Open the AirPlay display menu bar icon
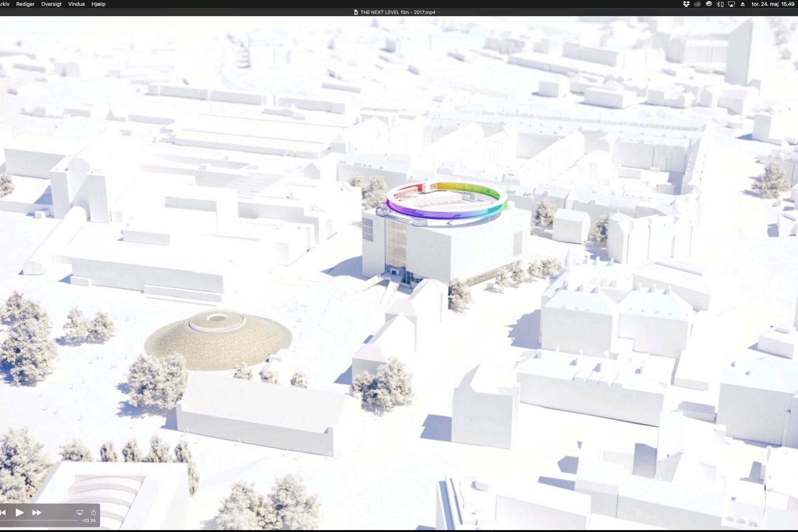 pyautogui.click(x=731, y=4)
